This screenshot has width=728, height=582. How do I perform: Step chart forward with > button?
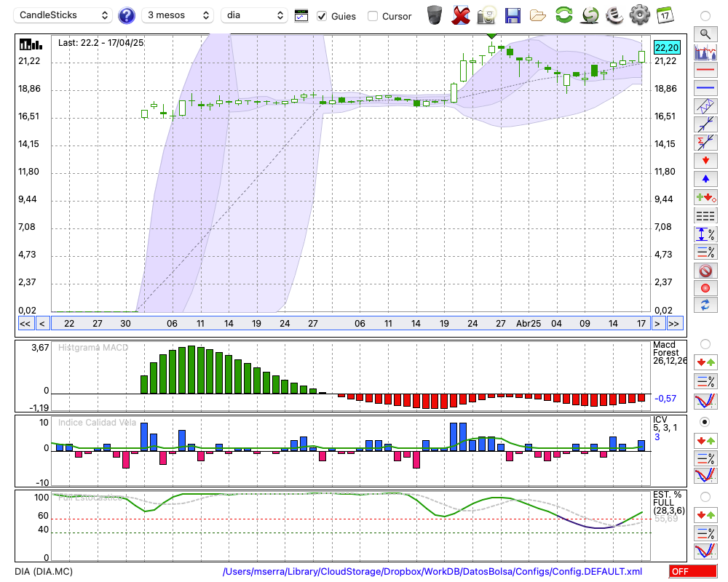(x=657, y=324)
